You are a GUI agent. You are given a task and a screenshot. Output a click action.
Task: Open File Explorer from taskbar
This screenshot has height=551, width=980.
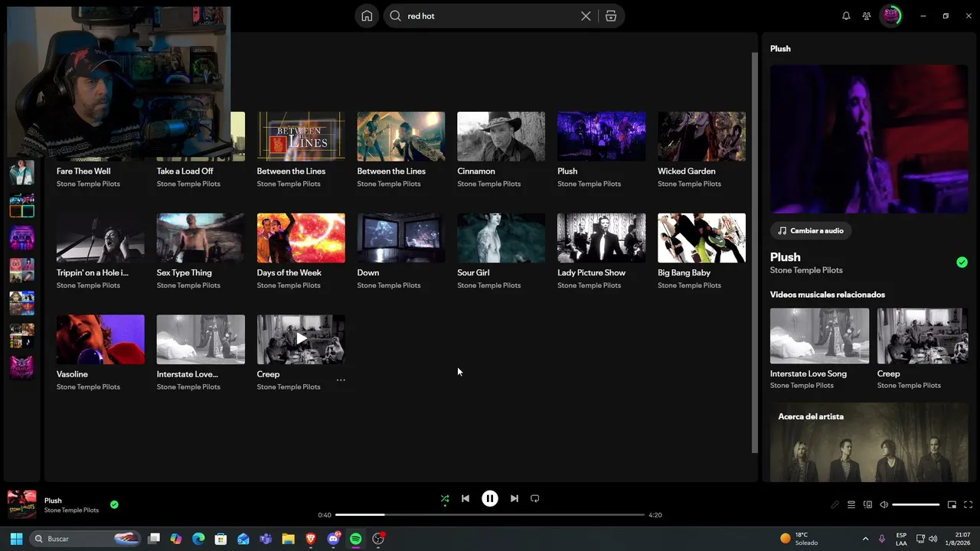click(x=288, y=539)
